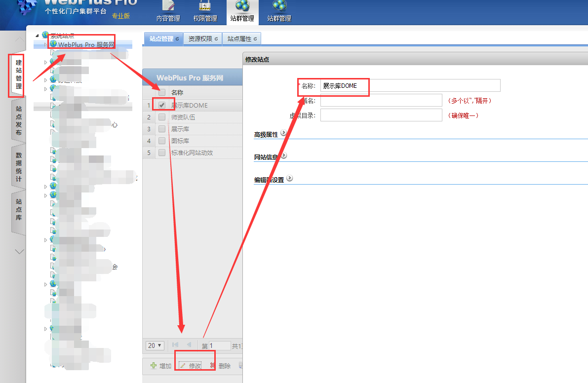Toggle the select-all checkbox in 名称 header

click(162, 92)
